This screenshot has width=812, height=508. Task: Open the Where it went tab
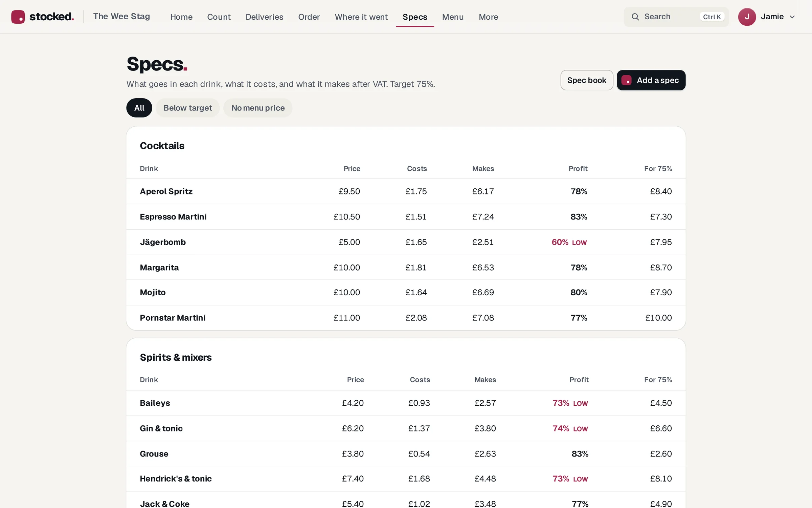pos(361,17)
